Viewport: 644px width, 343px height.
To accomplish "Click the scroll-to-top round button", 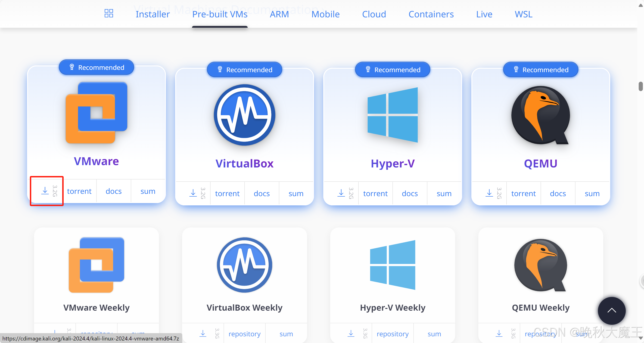I will coord(612,311).
